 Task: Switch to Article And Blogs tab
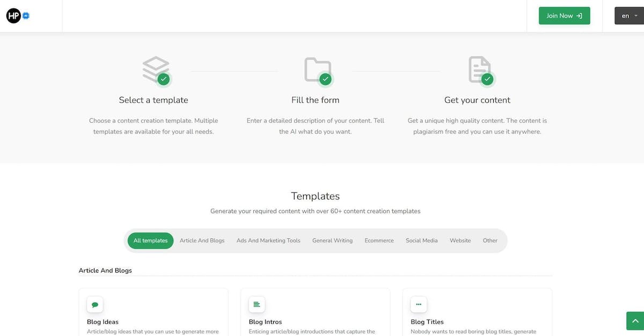click(202, 240)
